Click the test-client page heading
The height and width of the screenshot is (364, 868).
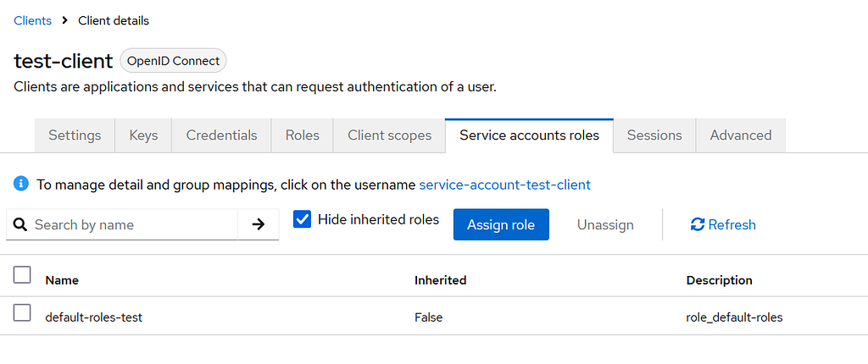coord(63,61)
